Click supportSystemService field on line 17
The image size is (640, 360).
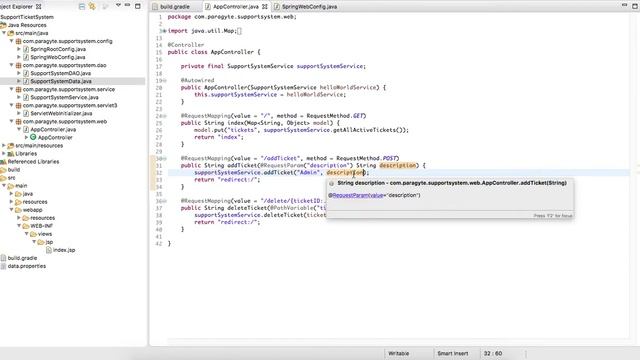click(x=330, y=66)
